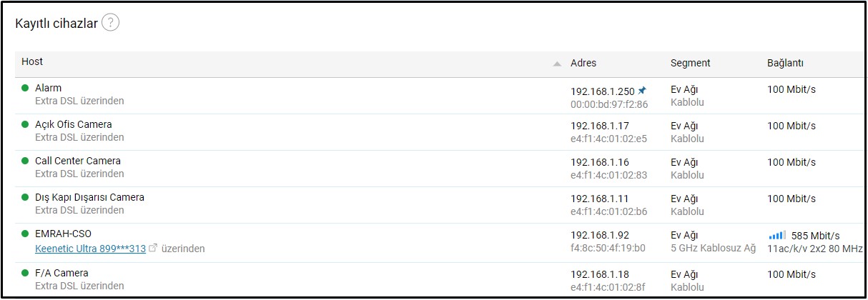Click the pin icon next to 192.168.1.250
The image size is (868, 300).
[642, 91]
